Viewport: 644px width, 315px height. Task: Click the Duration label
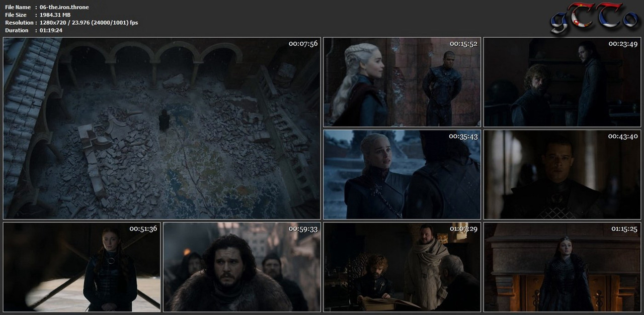click(17, 30)
